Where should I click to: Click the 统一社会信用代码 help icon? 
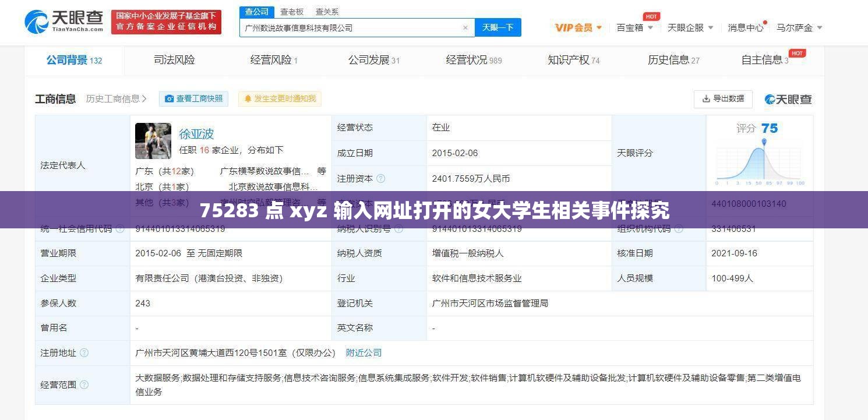(x=120, y=229)
